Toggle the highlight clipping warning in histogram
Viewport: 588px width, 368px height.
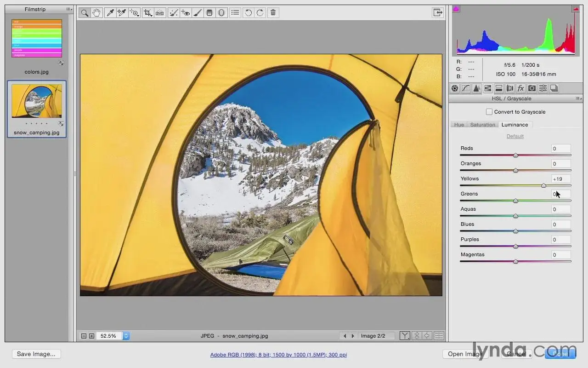pyautogui.click(x=575, y=9)
